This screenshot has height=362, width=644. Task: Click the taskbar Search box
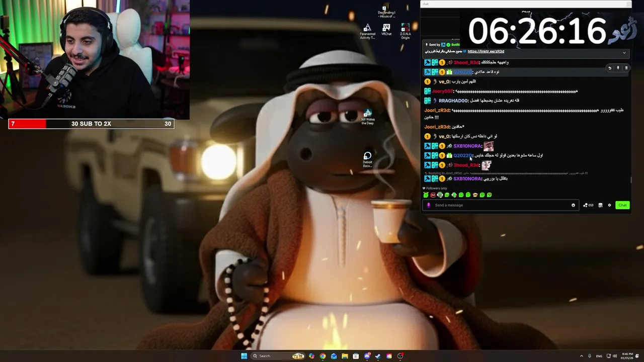[x=278, y=356]
